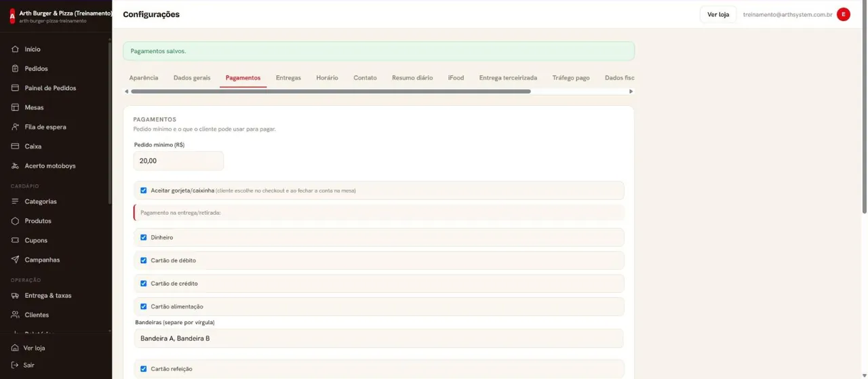Toggle the Dinheiro payment checkbox
Viewport: 868px width, 379px height.
[x=143, y=237]
